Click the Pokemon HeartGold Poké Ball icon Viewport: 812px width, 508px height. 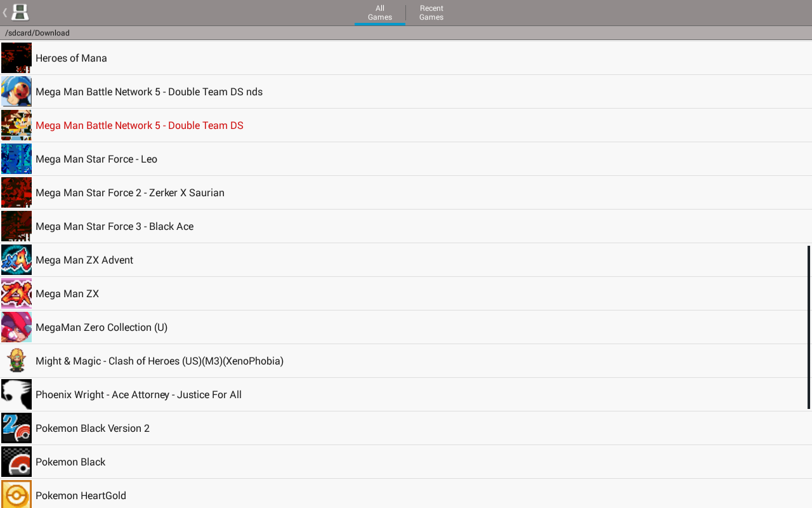16,493
